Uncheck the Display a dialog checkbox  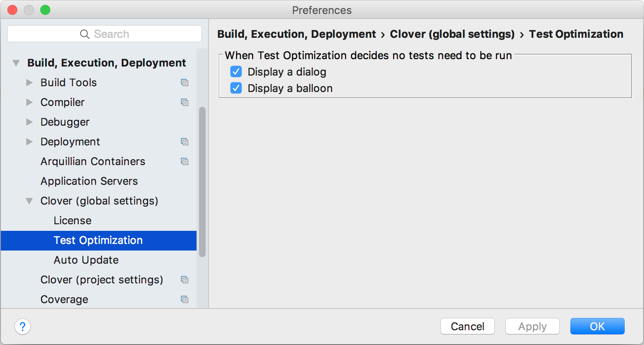tap(236, 72)
